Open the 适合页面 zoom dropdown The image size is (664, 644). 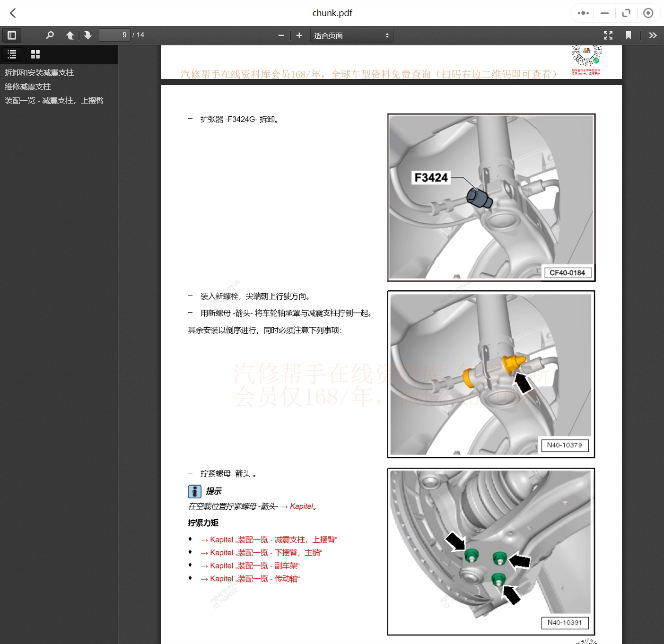click(x=351, y=35)
